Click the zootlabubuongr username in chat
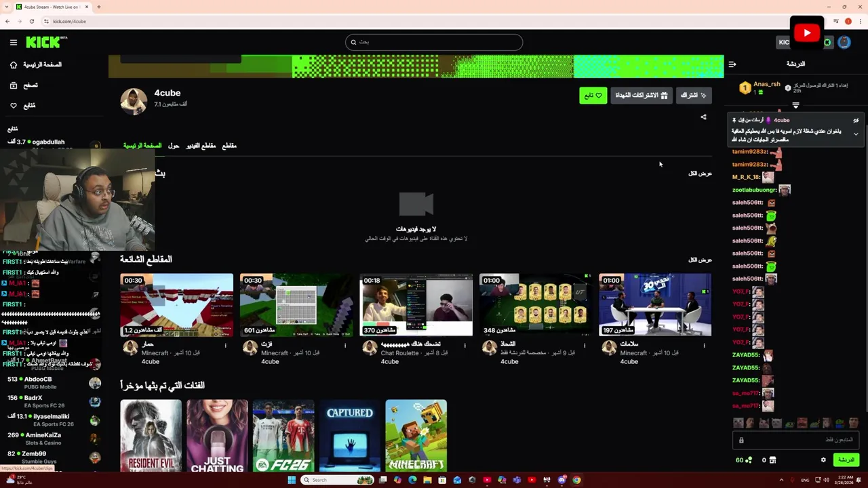This screenshot has width=868, height=488. (x=754, y=190)
